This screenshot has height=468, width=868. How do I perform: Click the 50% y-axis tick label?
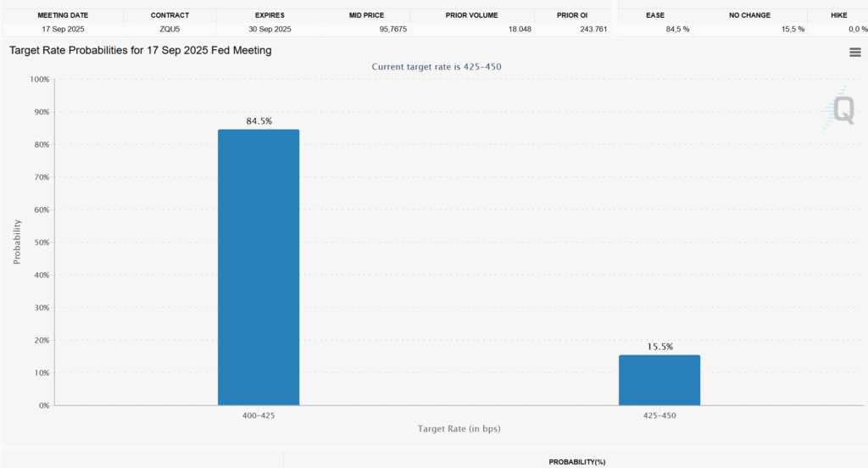coord(42,242)
